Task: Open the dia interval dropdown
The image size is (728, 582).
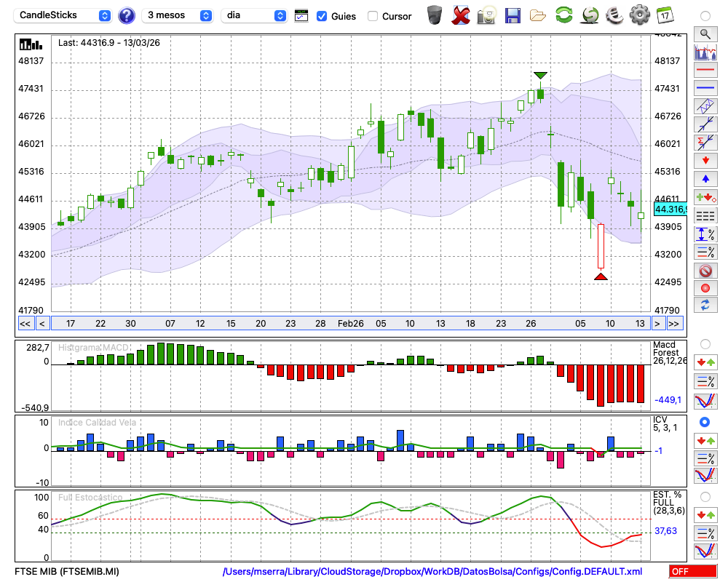Action: pyautogui.click(x=253, y=15)
